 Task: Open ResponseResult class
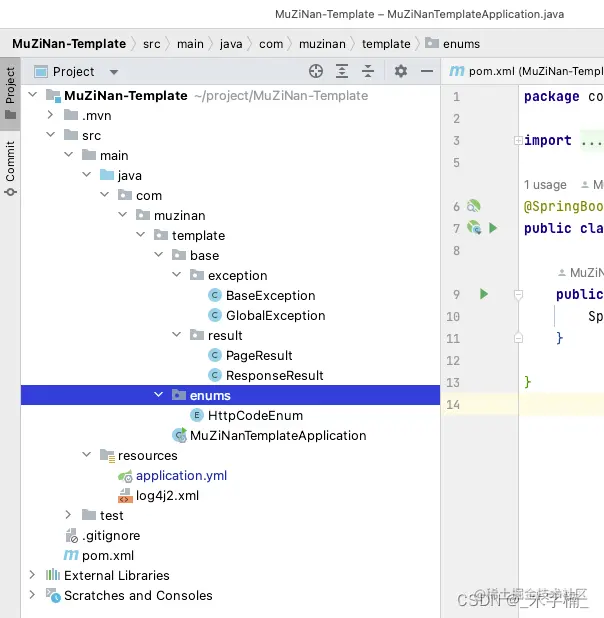point(274,375)
